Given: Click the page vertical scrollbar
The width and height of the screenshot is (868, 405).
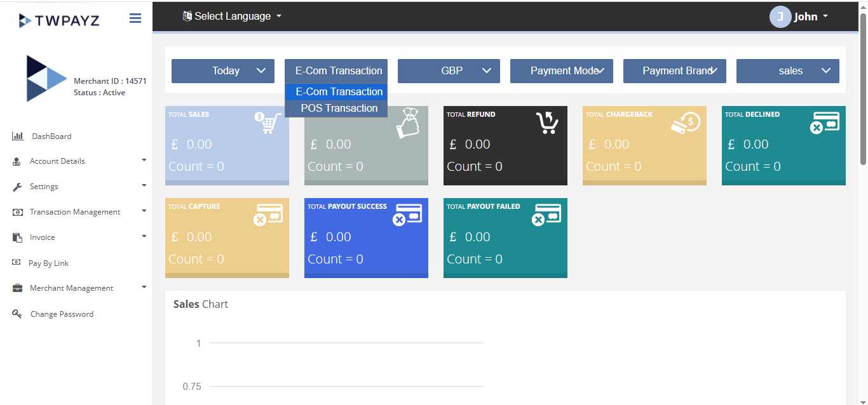Looking at the screenshot, I should click(863, 89).
